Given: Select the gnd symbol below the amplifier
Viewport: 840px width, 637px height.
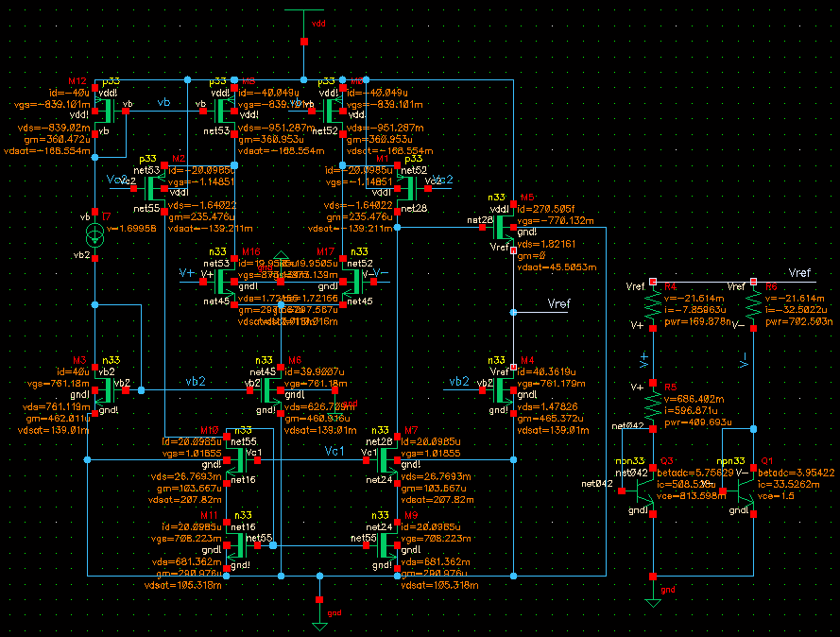Looking at the screenshot, I should (x=319, y=615).
